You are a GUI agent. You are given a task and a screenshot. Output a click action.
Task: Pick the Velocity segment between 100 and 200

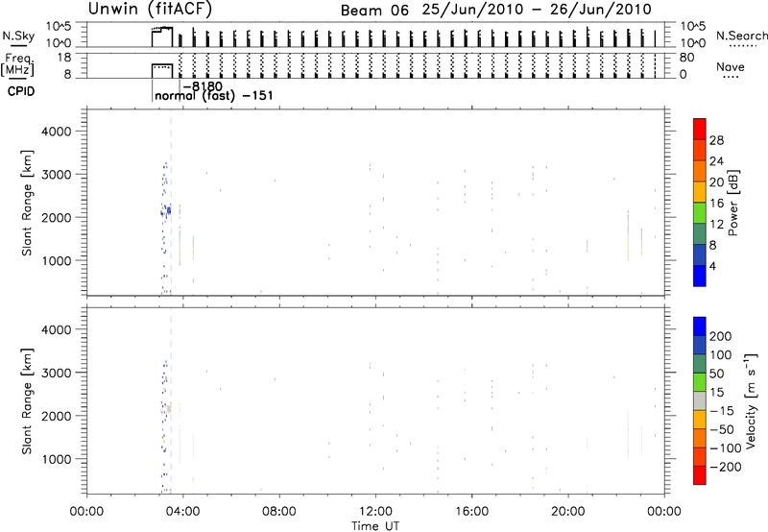700,345
